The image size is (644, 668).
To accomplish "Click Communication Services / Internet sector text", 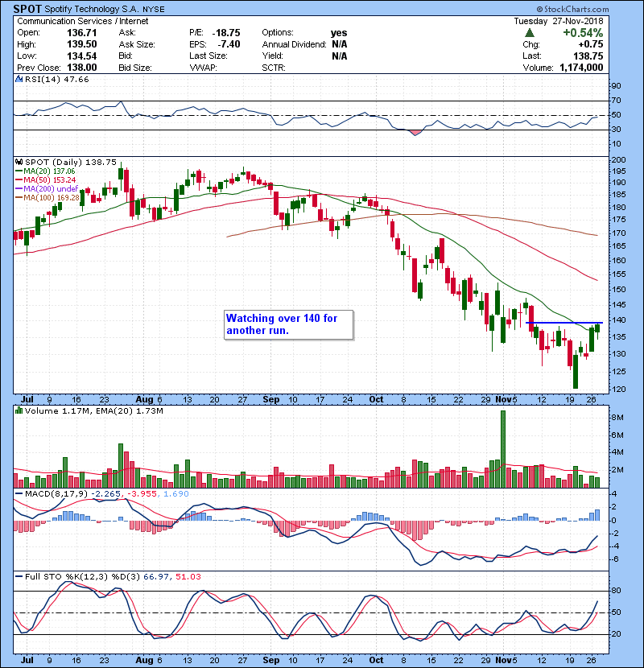I will [83, 21].
